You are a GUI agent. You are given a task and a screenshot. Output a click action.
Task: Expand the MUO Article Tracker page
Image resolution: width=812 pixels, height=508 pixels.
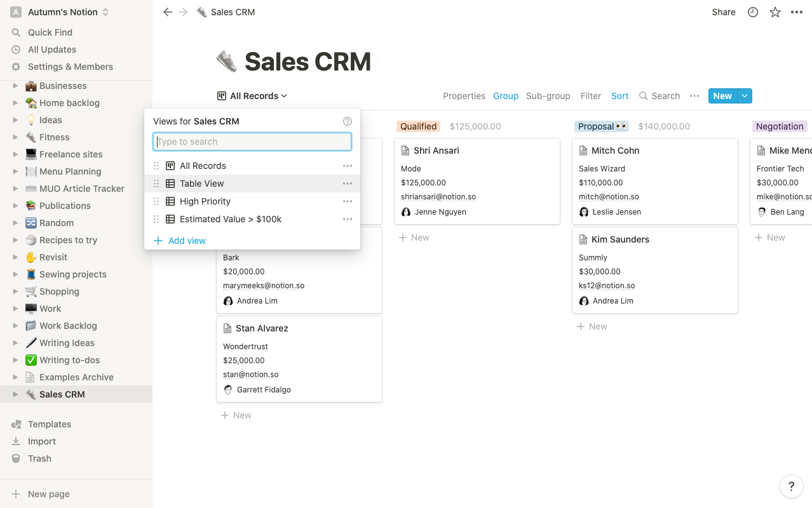coord(16,189)
